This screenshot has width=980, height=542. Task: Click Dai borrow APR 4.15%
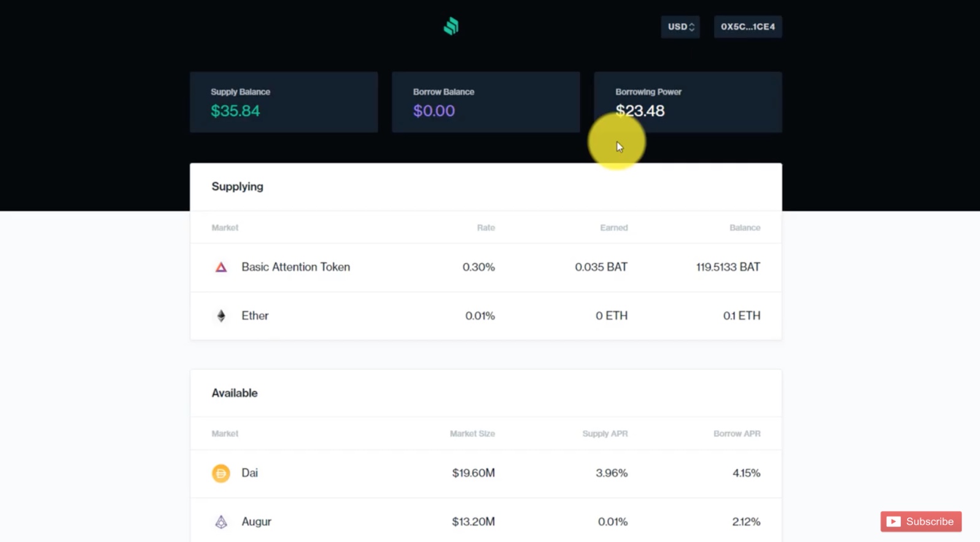coord(746,473)
